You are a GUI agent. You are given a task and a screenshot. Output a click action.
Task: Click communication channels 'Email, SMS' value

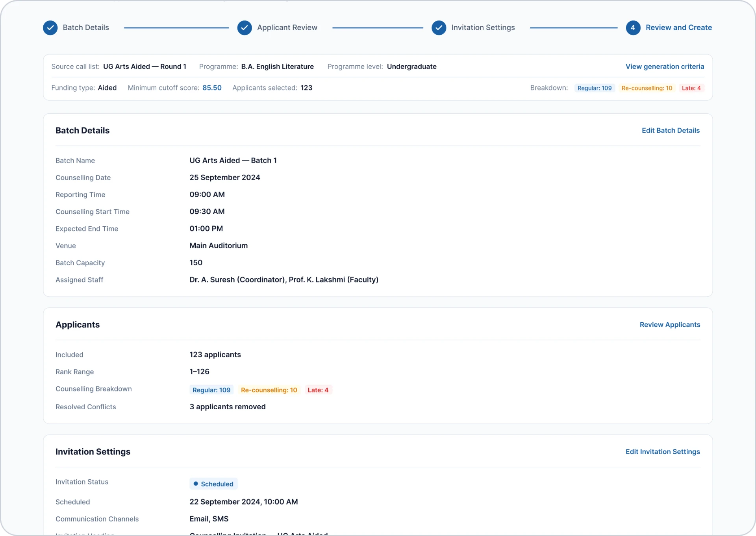[209, 519]
